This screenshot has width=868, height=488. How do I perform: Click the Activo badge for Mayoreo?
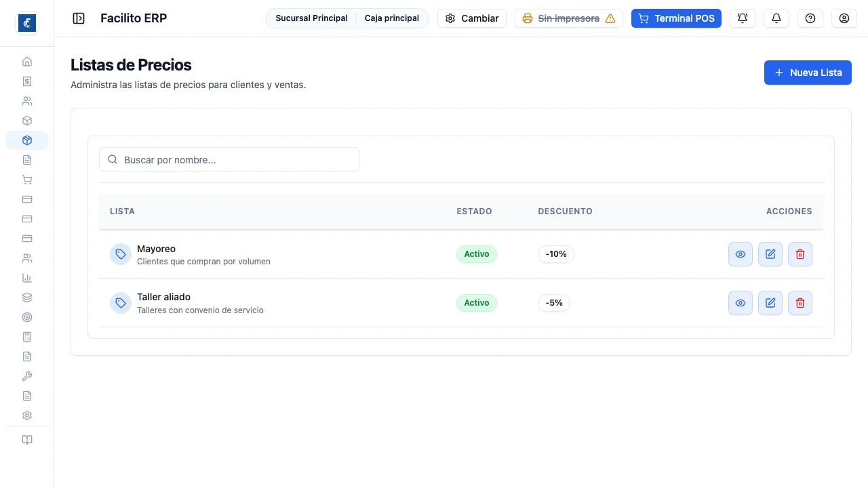coord(477,254)
